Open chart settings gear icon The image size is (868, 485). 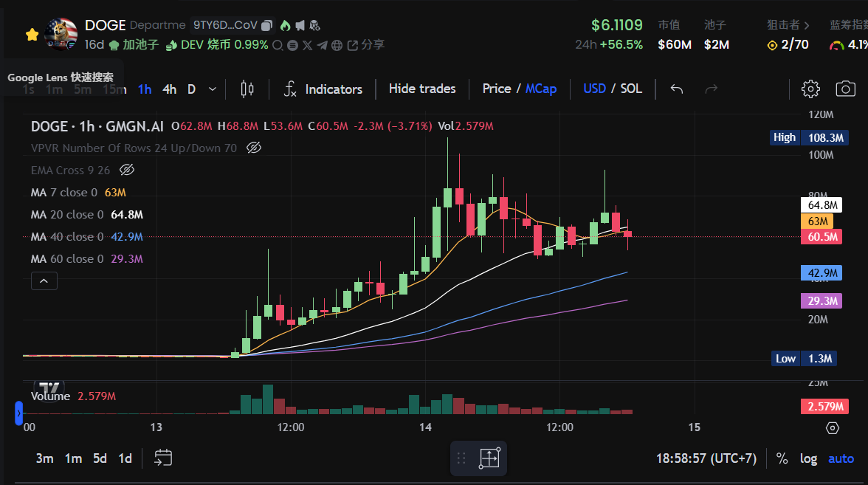click(x=810, y=89)
